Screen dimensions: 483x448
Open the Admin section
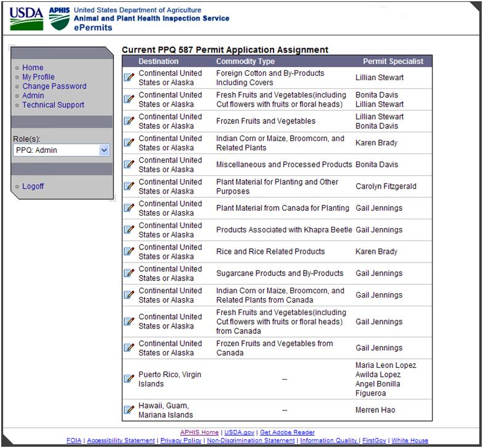click(33, 96)
